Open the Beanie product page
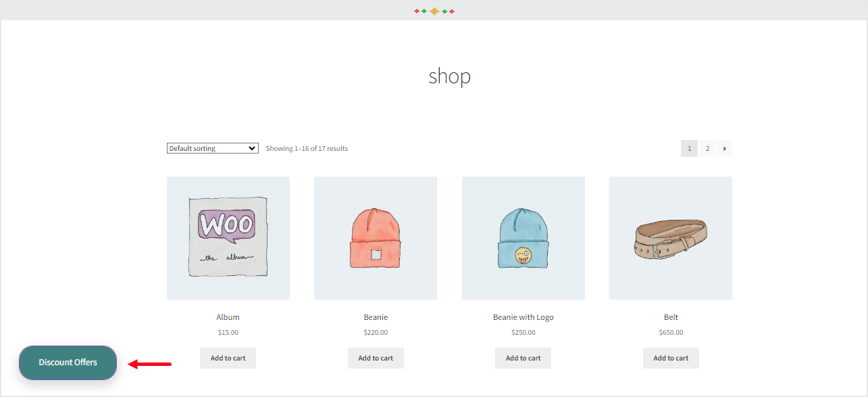This screenshot has height=397, width=868. tap(375, 317)
